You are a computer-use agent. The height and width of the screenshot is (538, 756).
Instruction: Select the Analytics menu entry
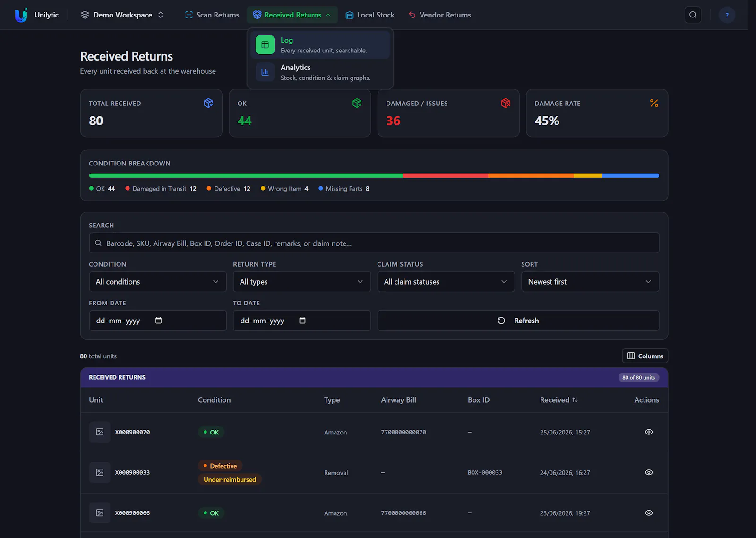pos(320,72)
